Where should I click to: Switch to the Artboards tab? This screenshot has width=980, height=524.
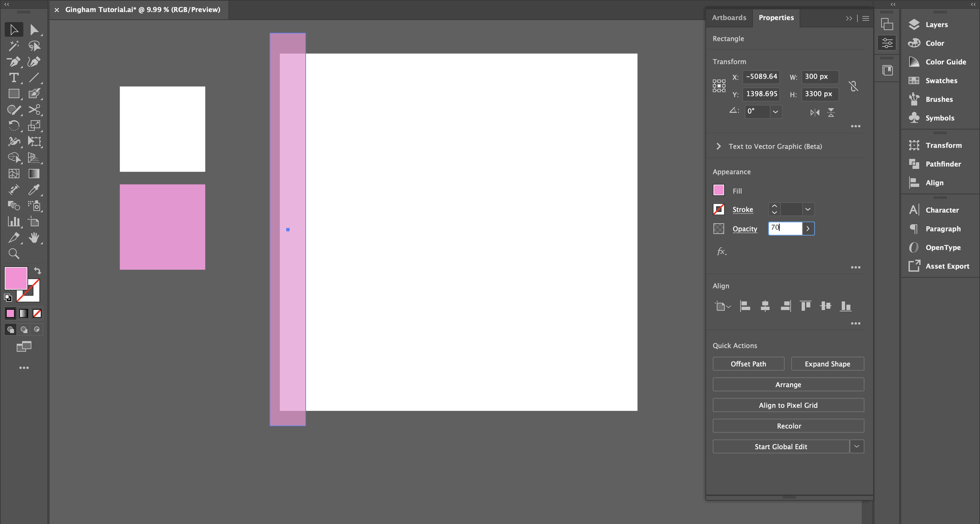click(729, 18)
